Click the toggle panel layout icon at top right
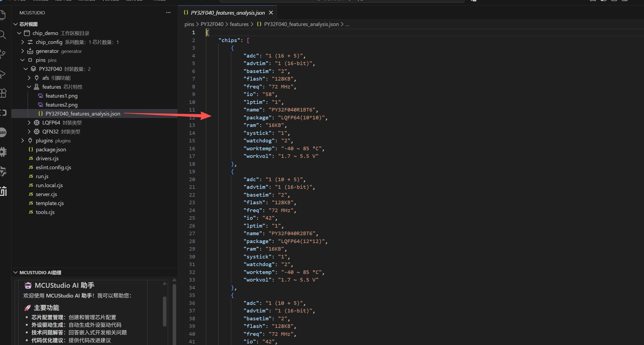This screenshot has width=644, height=345. click(x=614, y=1)
